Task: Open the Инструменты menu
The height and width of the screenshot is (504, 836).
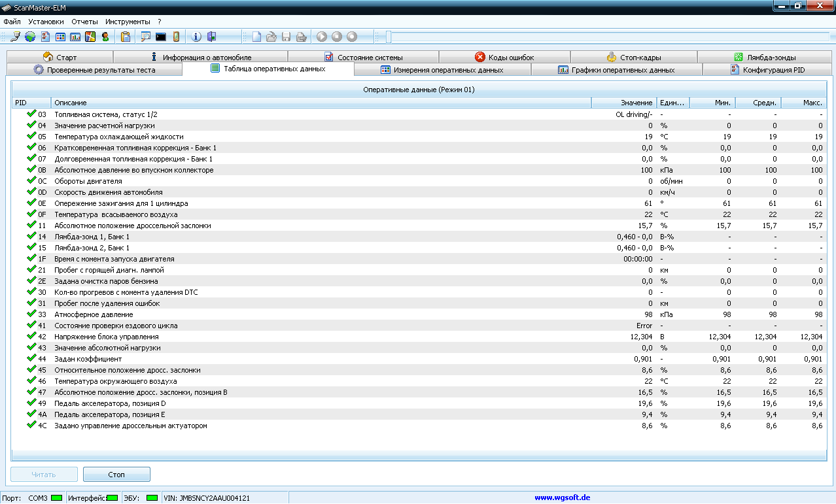Action: pos(128,22)
